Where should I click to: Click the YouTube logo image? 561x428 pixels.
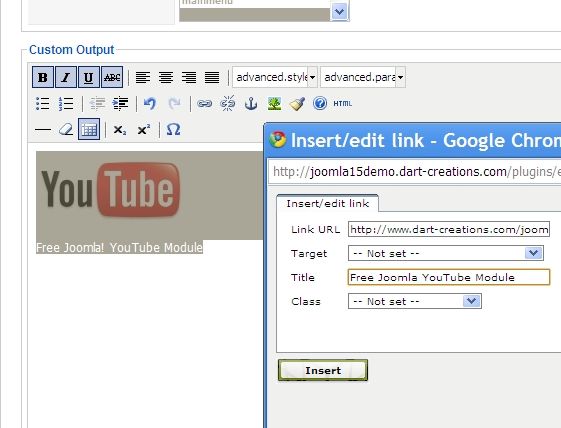(x=110, y=190)
